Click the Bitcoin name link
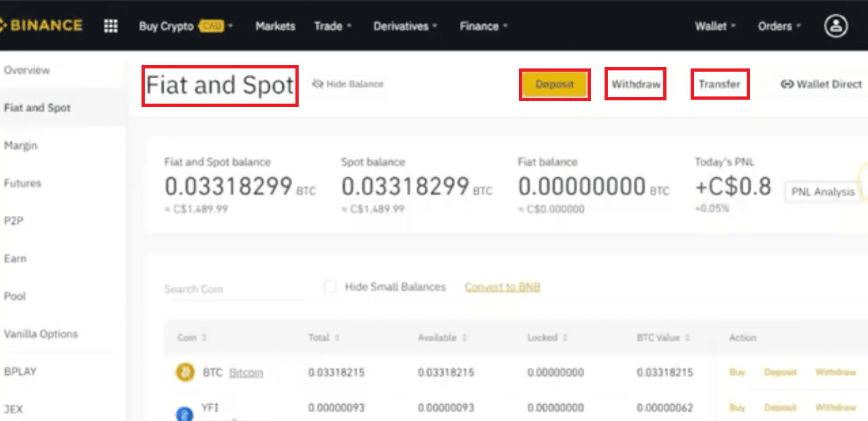 (x=246, y=373)
